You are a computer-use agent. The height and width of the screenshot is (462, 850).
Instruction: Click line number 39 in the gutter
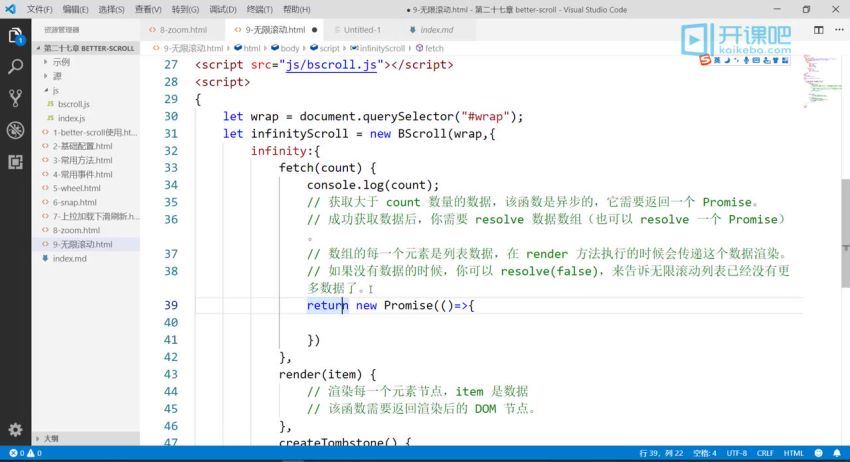coord(171,305)
